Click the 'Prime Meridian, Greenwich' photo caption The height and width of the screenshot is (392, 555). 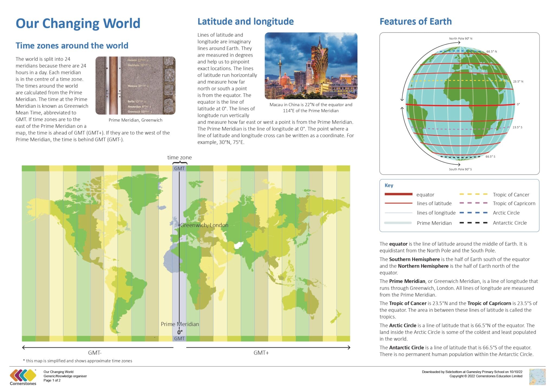[x=135, y=120]
